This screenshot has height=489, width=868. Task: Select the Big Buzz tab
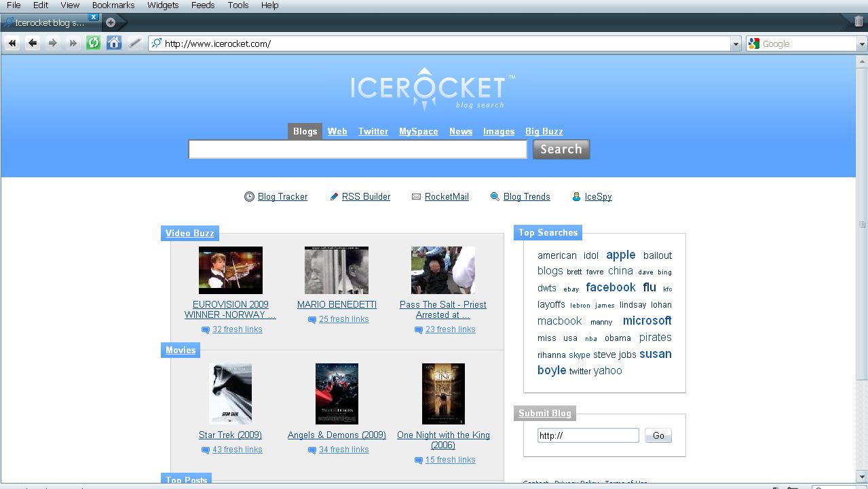pos(544,131)
